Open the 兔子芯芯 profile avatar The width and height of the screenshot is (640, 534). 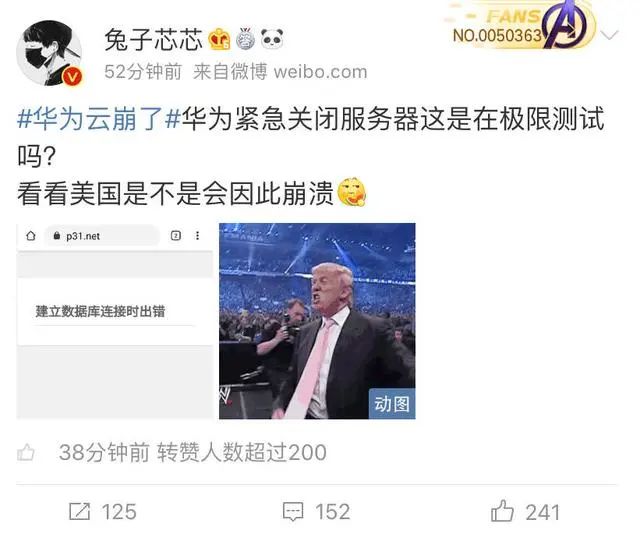49,53
